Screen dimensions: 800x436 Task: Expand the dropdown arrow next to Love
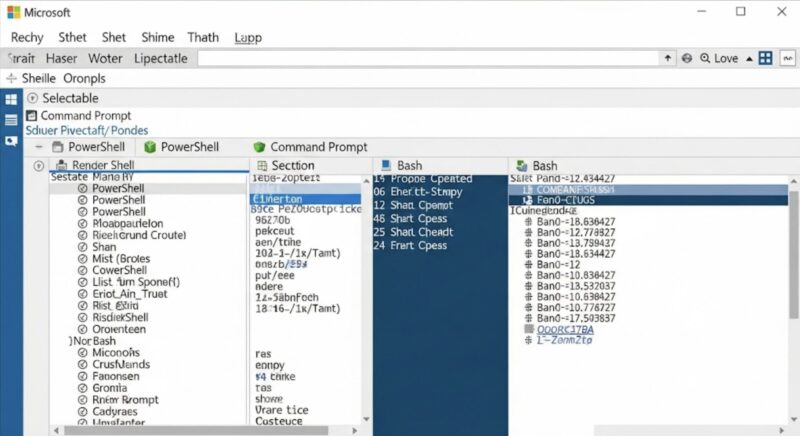coord(749,59)
